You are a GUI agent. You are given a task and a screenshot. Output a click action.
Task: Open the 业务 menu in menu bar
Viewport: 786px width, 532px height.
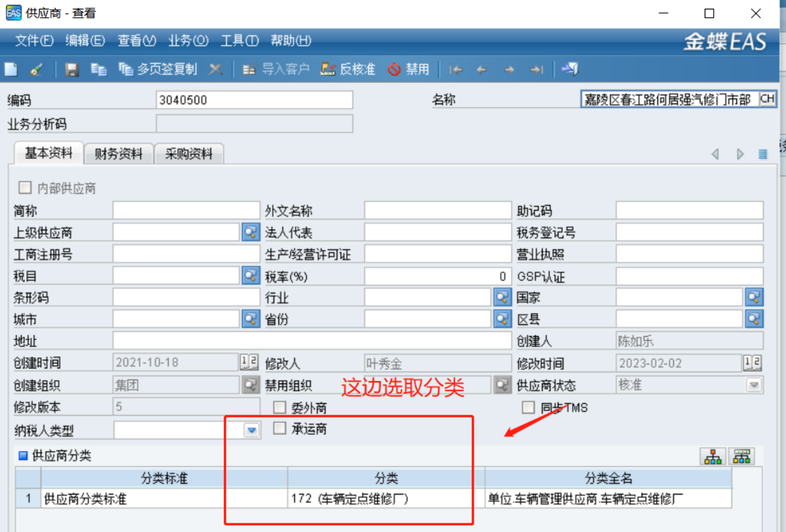(x=188, y=40)
